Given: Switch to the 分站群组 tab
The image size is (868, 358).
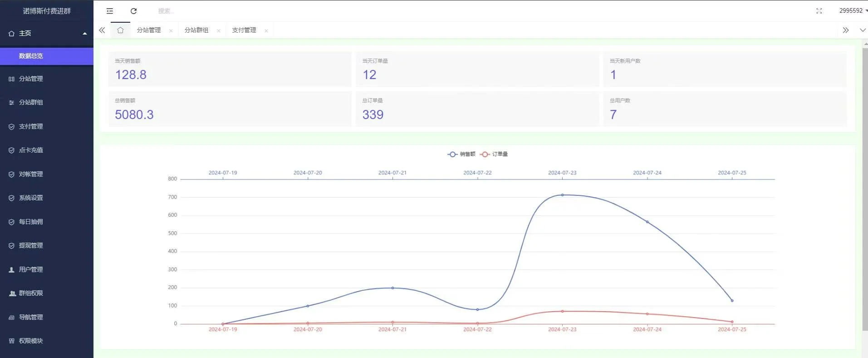Looking at the screenshot, I should [x=196, y=30].
